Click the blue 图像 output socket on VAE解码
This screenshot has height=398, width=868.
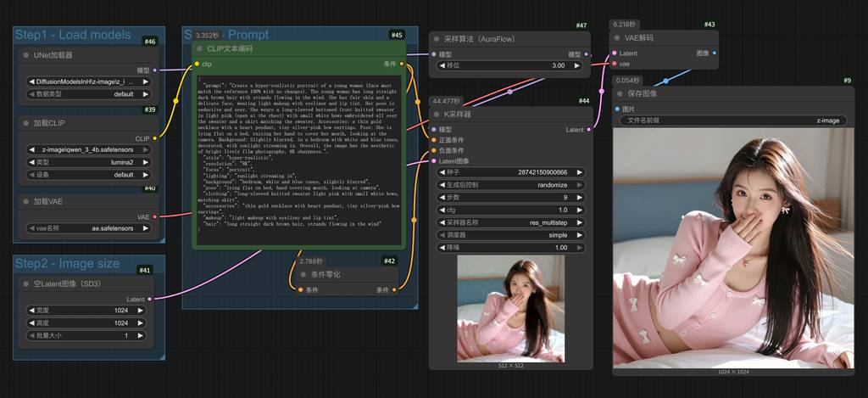coord(715,53)
